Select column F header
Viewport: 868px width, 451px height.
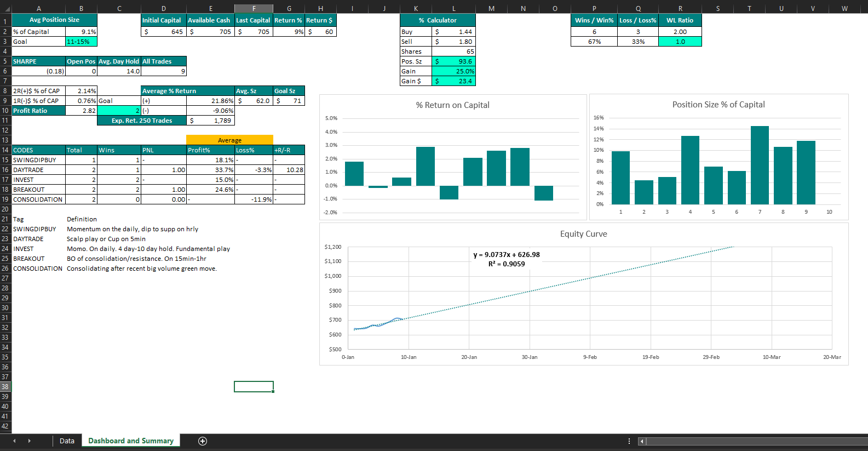click(x=254, y=8)
